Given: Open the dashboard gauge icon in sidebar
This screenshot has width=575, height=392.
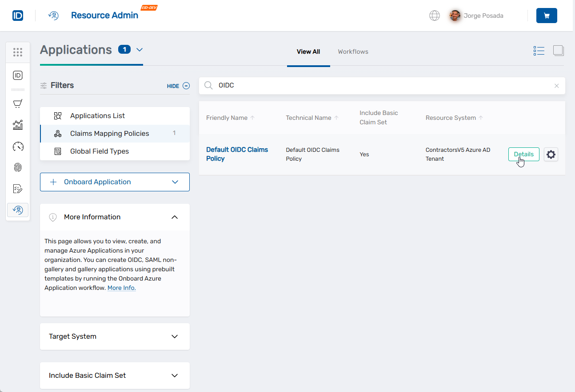Looking at the screenshot, I should [x=18, y=146].
